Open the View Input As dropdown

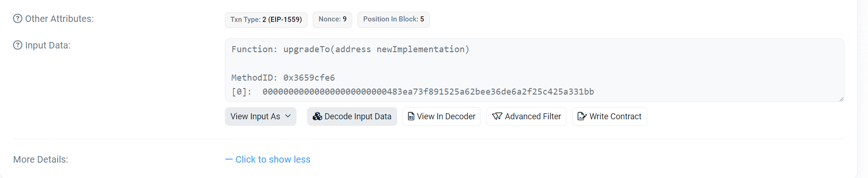tap(261, 116)
